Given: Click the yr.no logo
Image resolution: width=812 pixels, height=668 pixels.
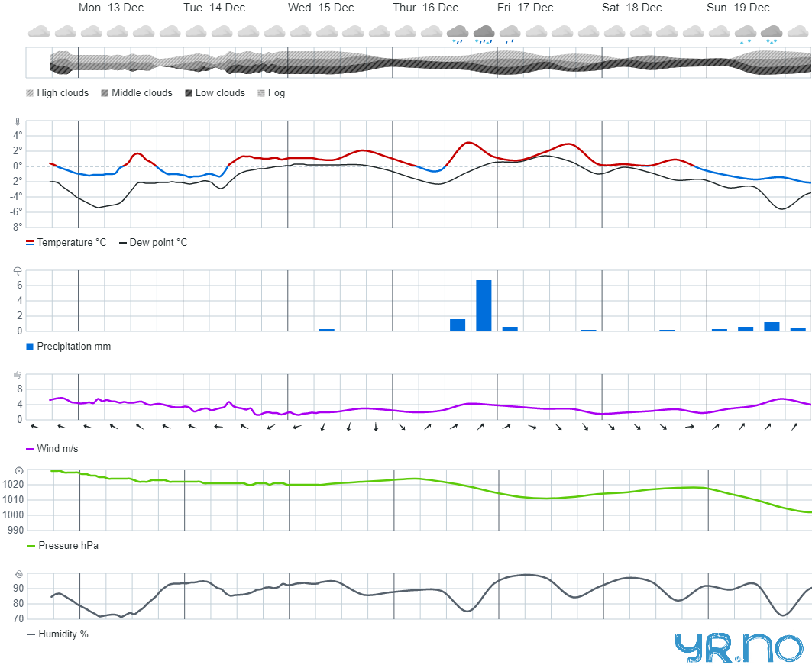Looking at the screenshot, I should 739,647.
